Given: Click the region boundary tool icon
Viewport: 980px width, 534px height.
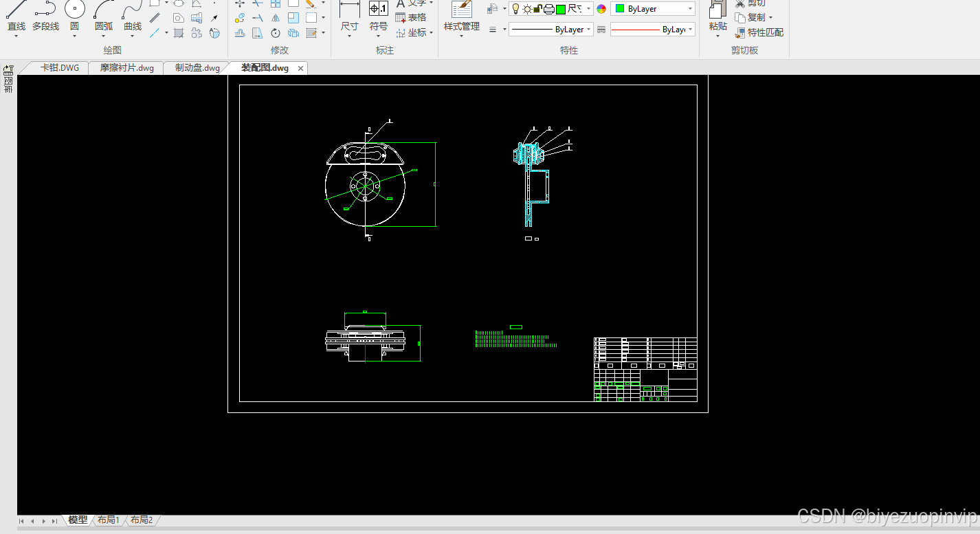Looking at the screenshot, I should (179, 18).
